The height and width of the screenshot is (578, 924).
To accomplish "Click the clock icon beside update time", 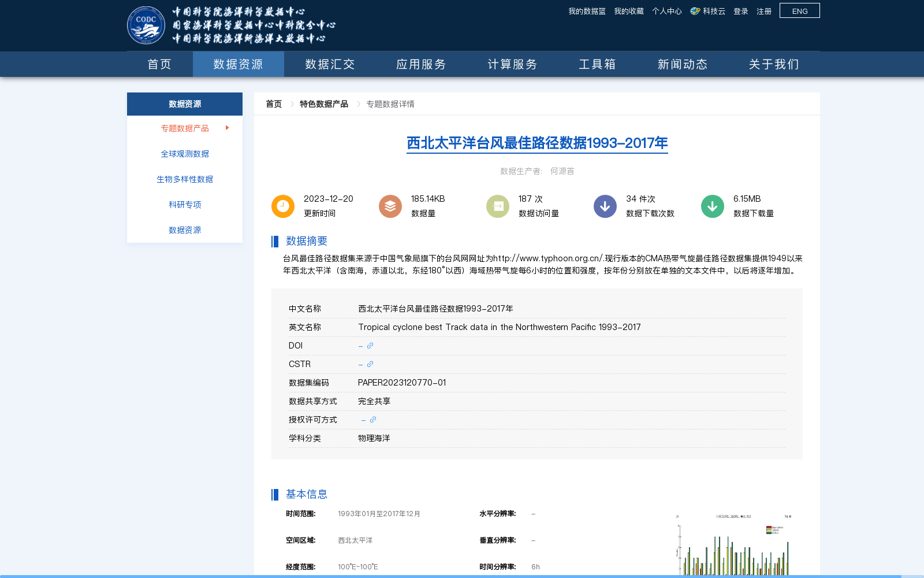I will pyautogui.click(x=282, y=206).
